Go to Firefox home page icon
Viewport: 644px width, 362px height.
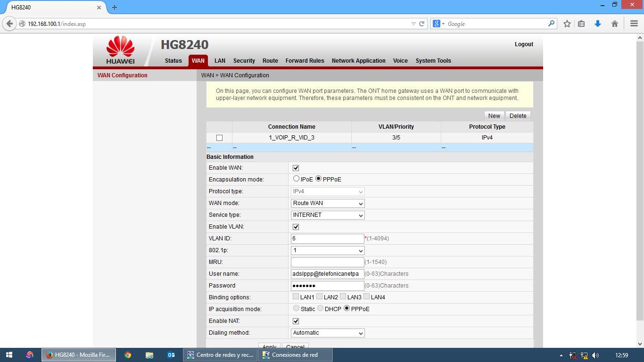tap(615, 24)
